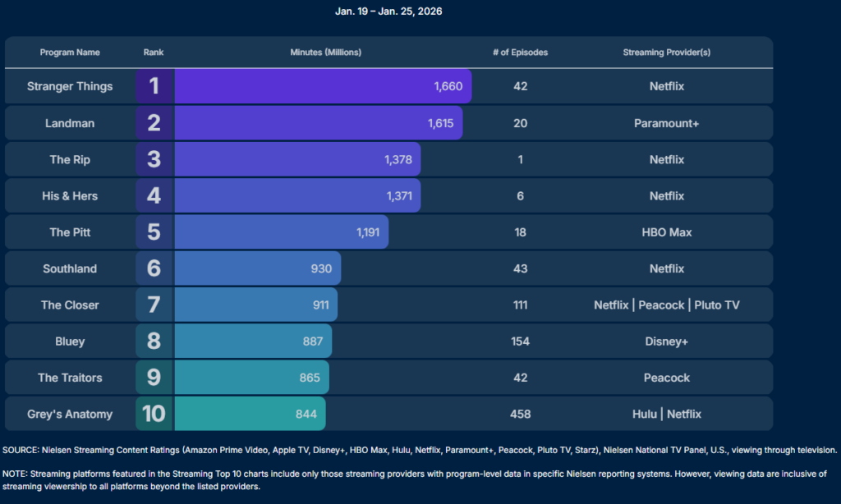The image size is (841, 504).
Task: Select The Closer's provider list
Action: (666, 305)
